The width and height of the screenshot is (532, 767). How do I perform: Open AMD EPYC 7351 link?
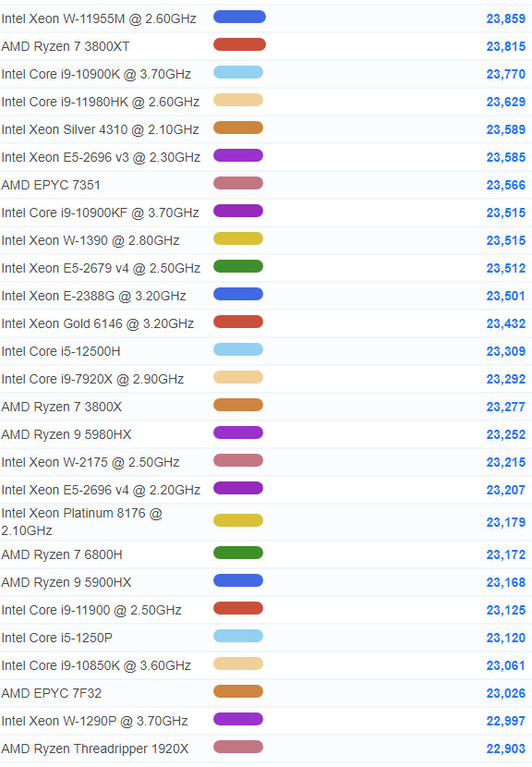click(x=51, y=185)
